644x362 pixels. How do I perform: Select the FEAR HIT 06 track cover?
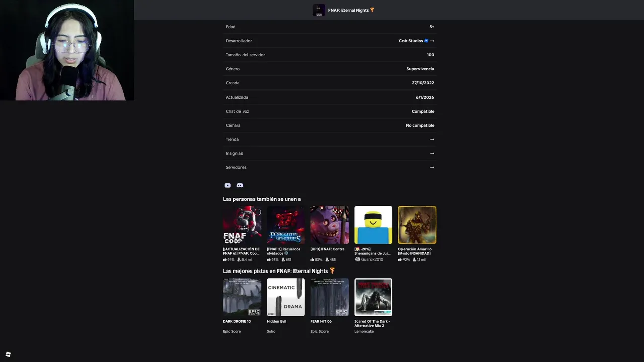pyautogui.click(x=330, y=297)
